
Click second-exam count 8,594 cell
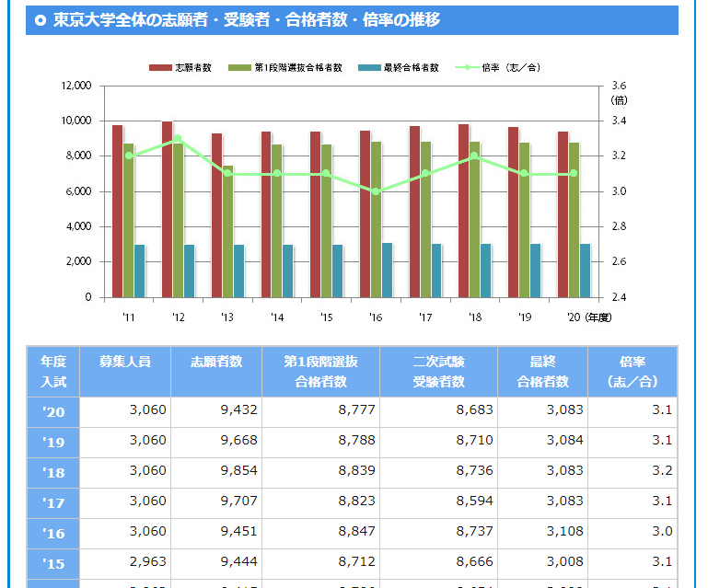click(x=439, y=503)
